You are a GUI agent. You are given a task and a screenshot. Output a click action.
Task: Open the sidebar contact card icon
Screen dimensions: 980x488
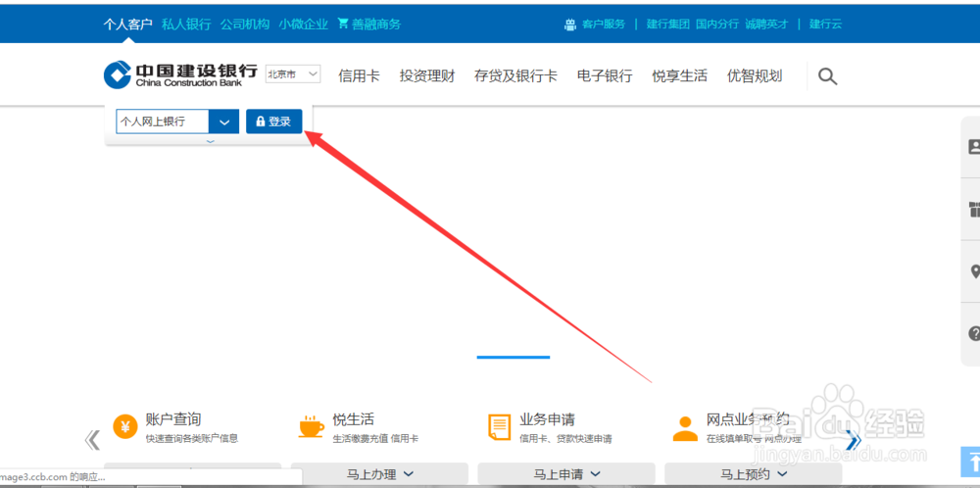[974, 147]
